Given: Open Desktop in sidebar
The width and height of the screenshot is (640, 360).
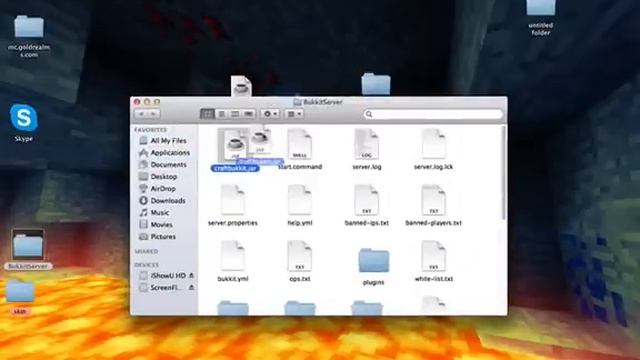Looking at the screenshot, I should pyautogui.click(x=163, y=177).
